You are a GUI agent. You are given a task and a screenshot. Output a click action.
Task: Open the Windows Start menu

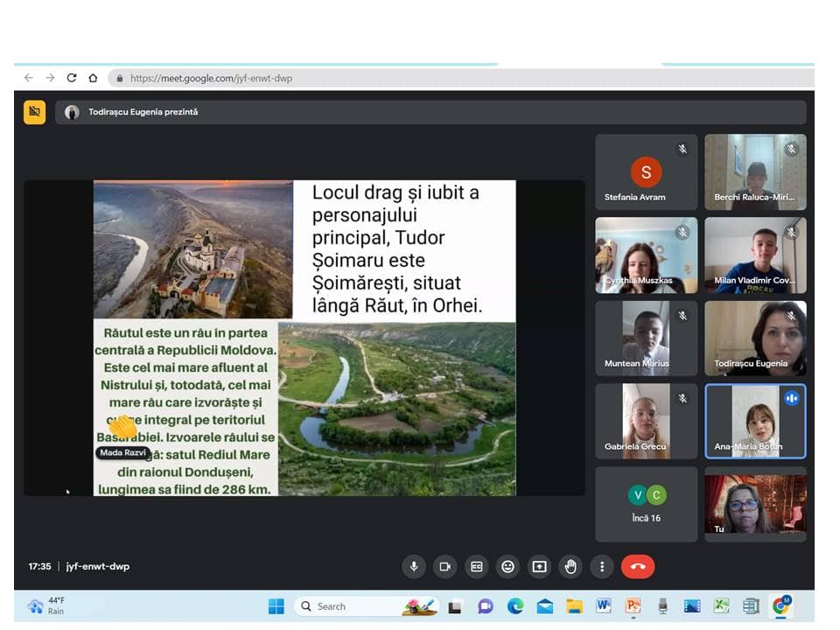point(276,606)
